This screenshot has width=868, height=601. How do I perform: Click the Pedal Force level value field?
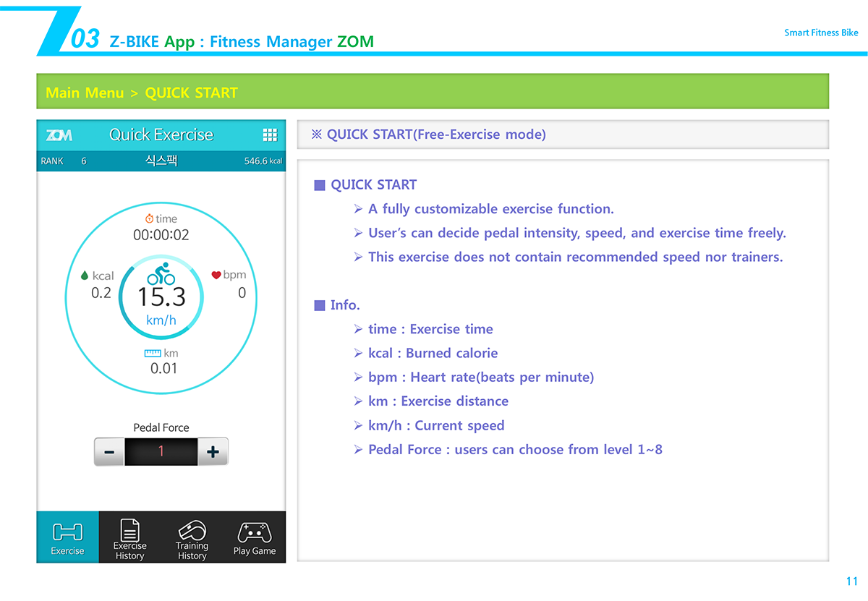(x=161, y=452)
